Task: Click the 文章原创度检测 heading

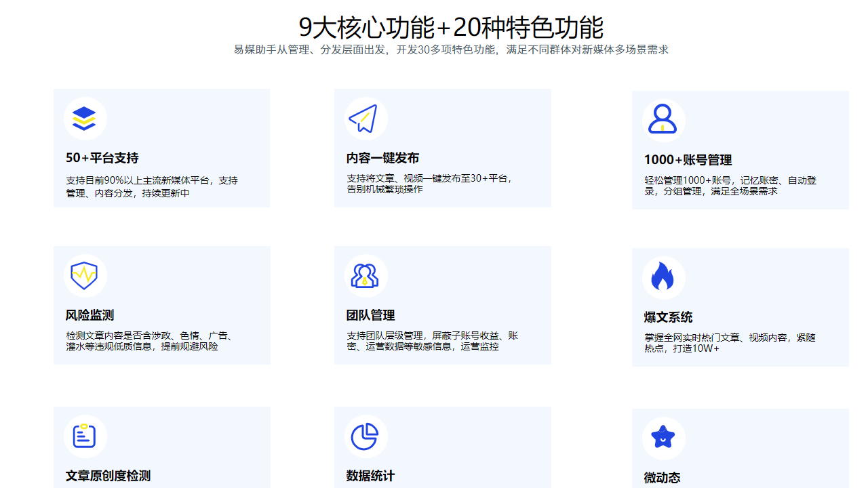Action: (108, 476)
